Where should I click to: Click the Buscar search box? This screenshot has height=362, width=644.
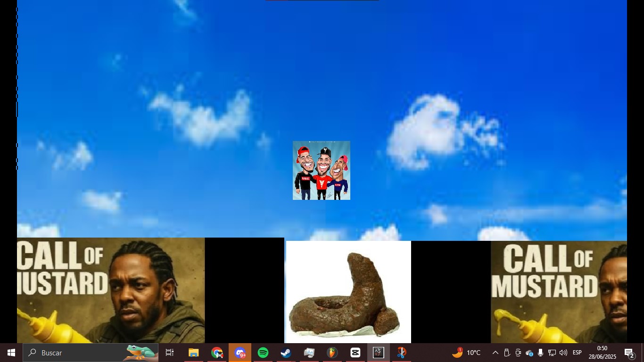click(x=91, y=353)
